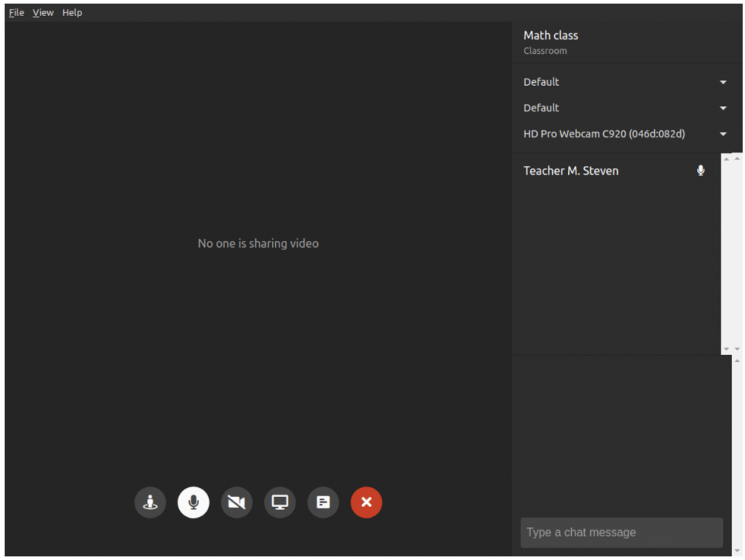Leave the class with the red X button
This screenshot has width=745, height=560.
point(366,503)
